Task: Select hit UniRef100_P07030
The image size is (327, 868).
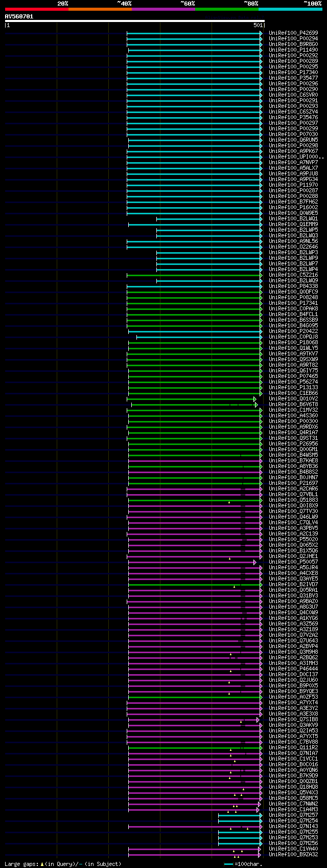Action: click(x=293, y=134)
